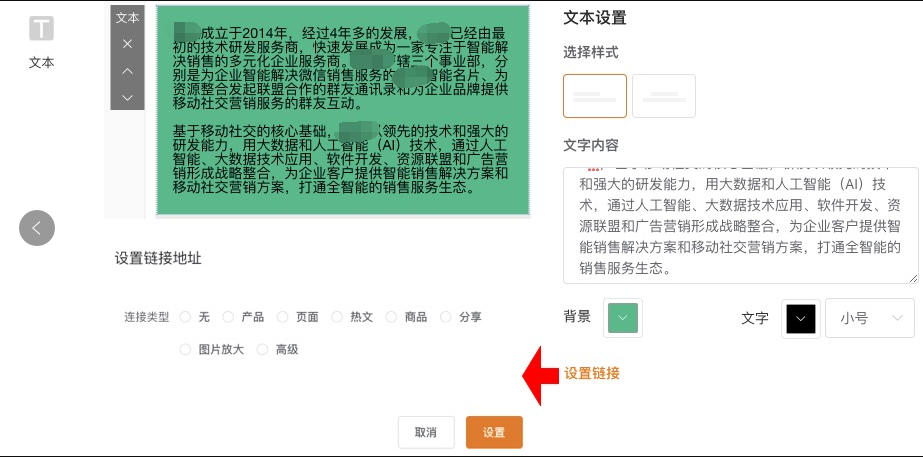Choose the 热文 radio option

pyautogui.click(x=337, y=317)
